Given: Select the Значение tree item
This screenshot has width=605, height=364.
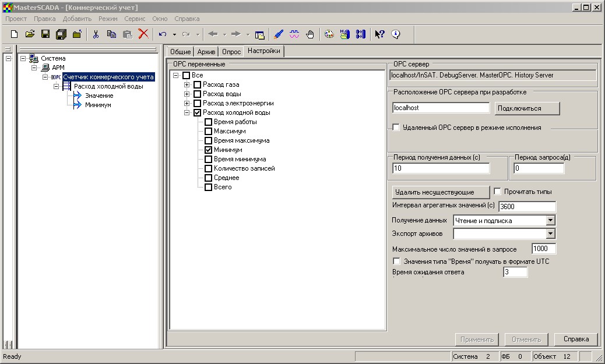Looking at the screenshot, I should coord(99,96).
